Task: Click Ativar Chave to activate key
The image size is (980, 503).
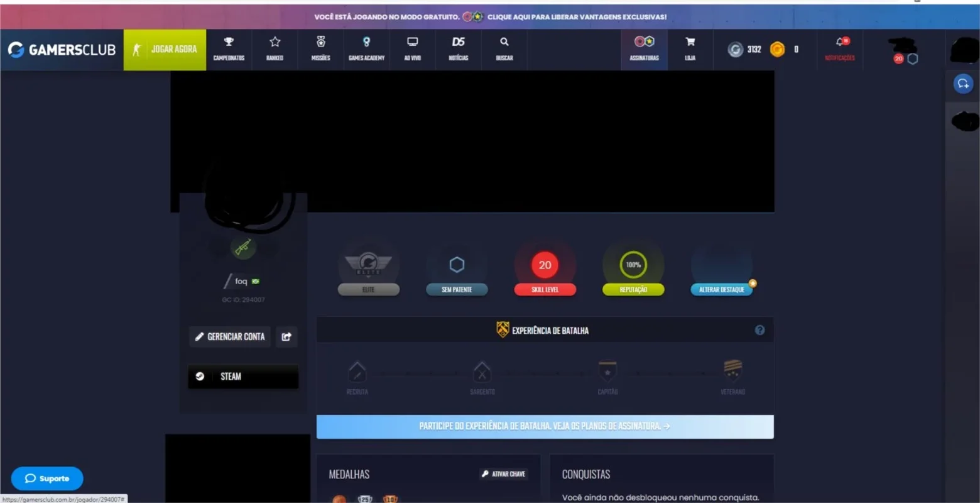Action: pos(504,474)
